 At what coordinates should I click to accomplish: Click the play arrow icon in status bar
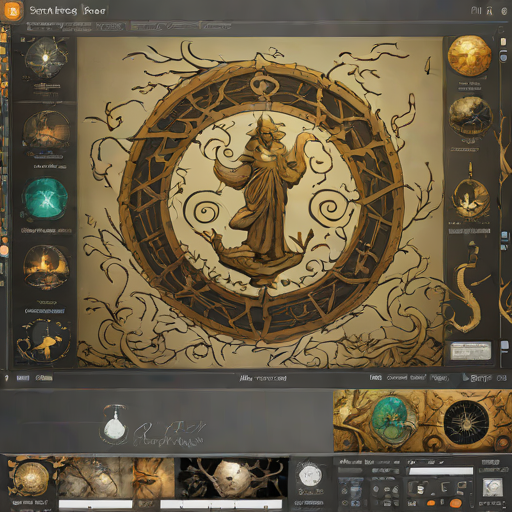tap(466, 378)
